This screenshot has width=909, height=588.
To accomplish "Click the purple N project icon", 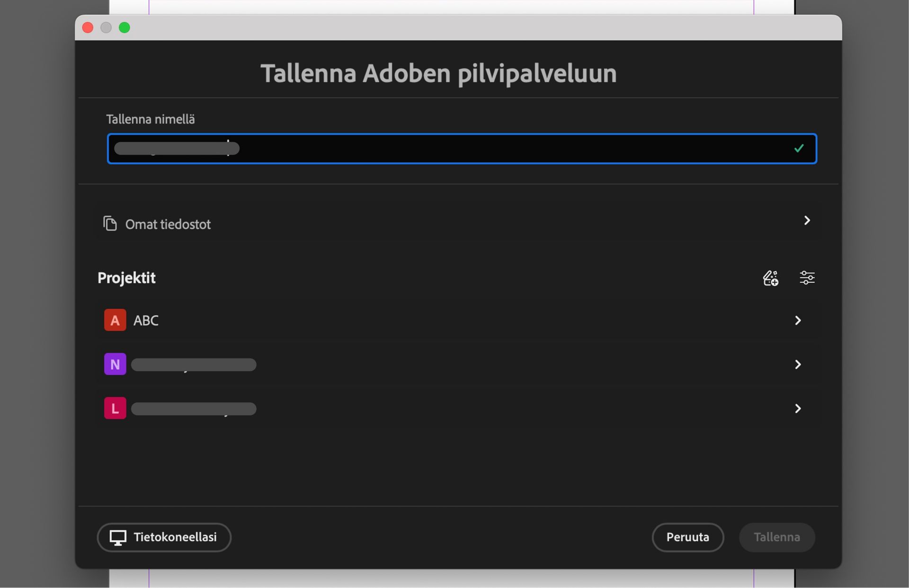I will point(115,364).
